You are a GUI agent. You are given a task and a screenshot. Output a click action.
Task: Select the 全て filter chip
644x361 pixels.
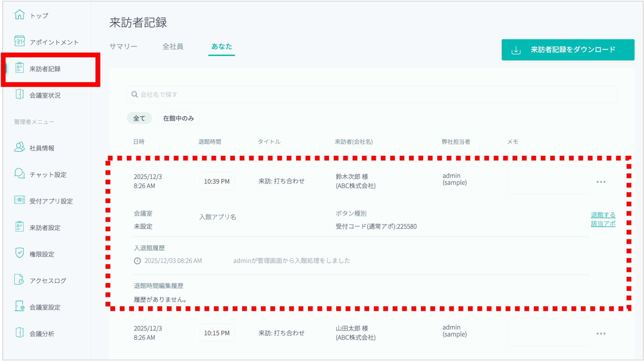coord(139,118)
